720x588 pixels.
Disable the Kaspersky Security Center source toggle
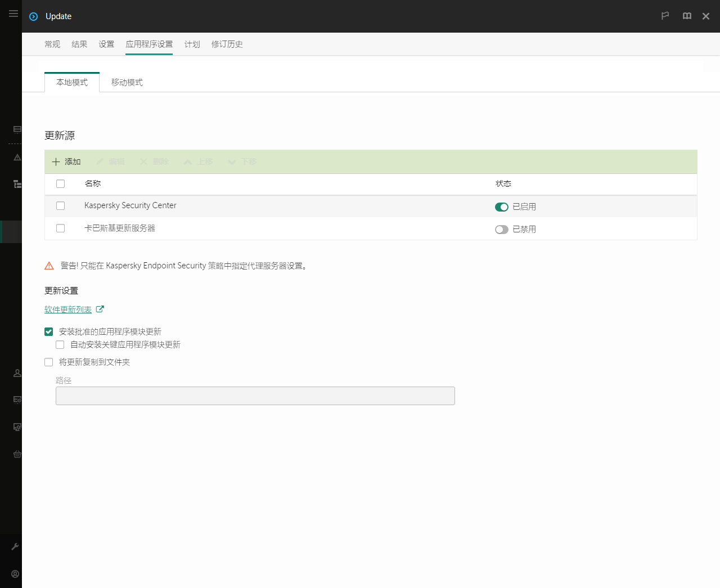pyautogui.click(x=502, y=207)
